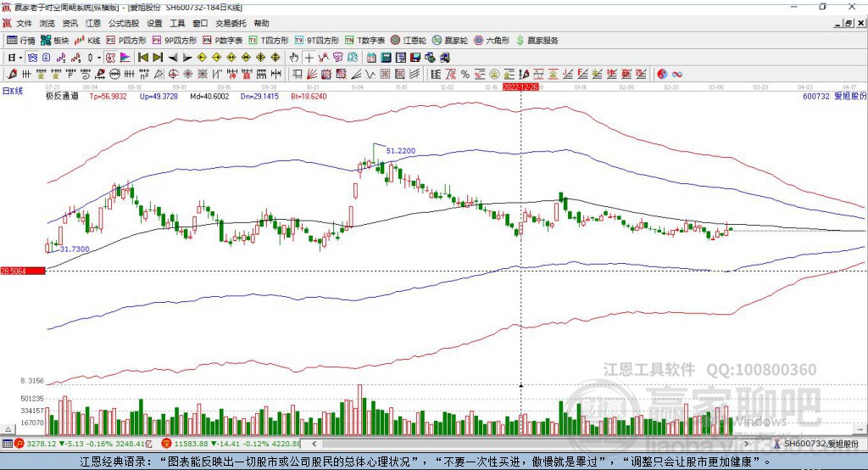Click the colored flag icon

tap(125, 58)
